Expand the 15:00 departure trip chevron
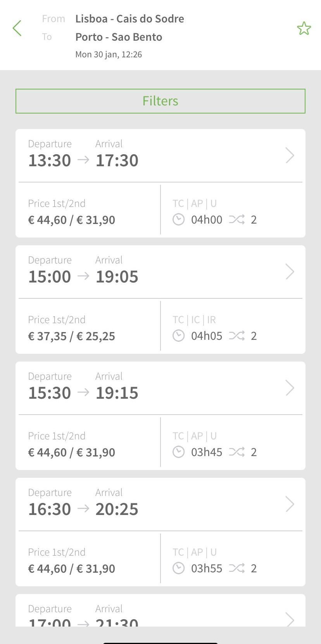Viewport: 321px width, 644px height. pos(290,272)
